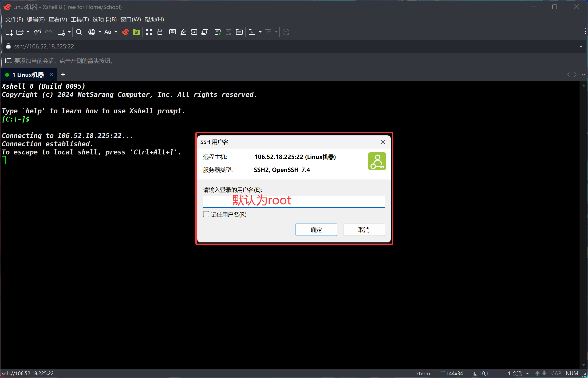This screenshot has height=378, width=588.
Task: Switch to the 1 Linux机器 tab
Action: (28, 75)
